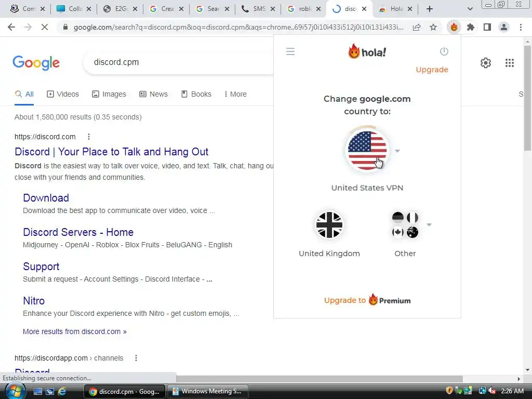The width and height of the screenshot is (532, 399).
Task: Close the Hola tab
Action: [409, 9]
